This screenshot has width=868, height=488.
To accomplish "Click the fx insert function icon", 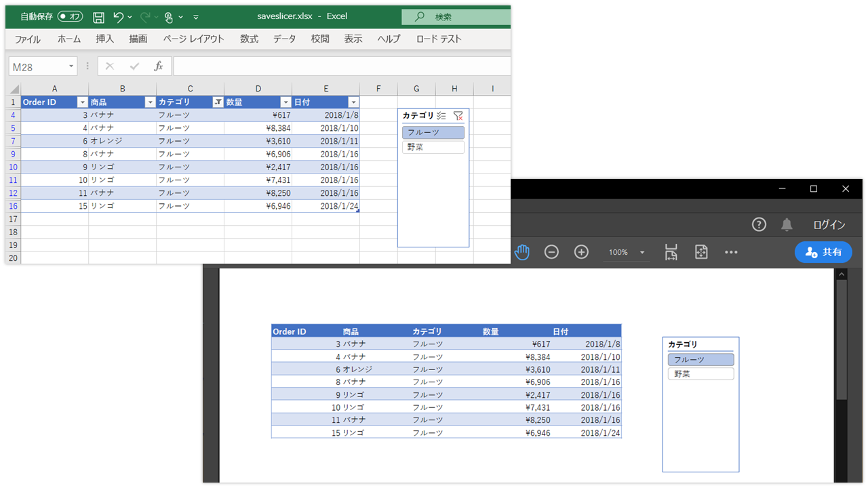I will [x=159, y=66].
